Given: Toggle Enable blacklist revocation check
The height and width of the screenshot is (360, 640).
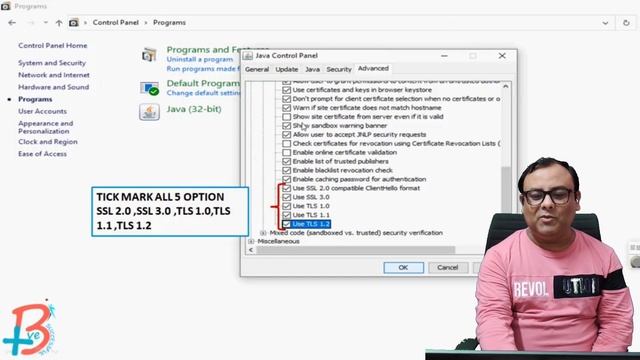Looking at the screenshot, I should [287, 170].
